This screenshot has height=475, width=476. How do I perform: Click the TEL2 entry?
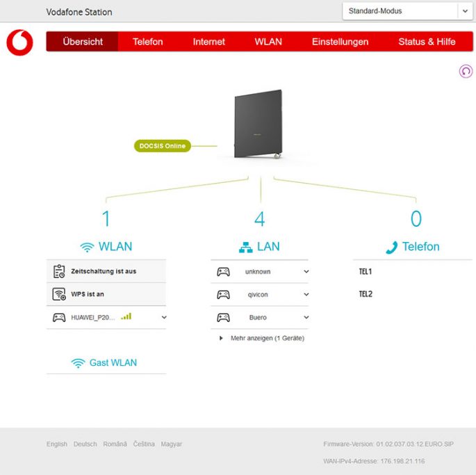coord(366,294)
